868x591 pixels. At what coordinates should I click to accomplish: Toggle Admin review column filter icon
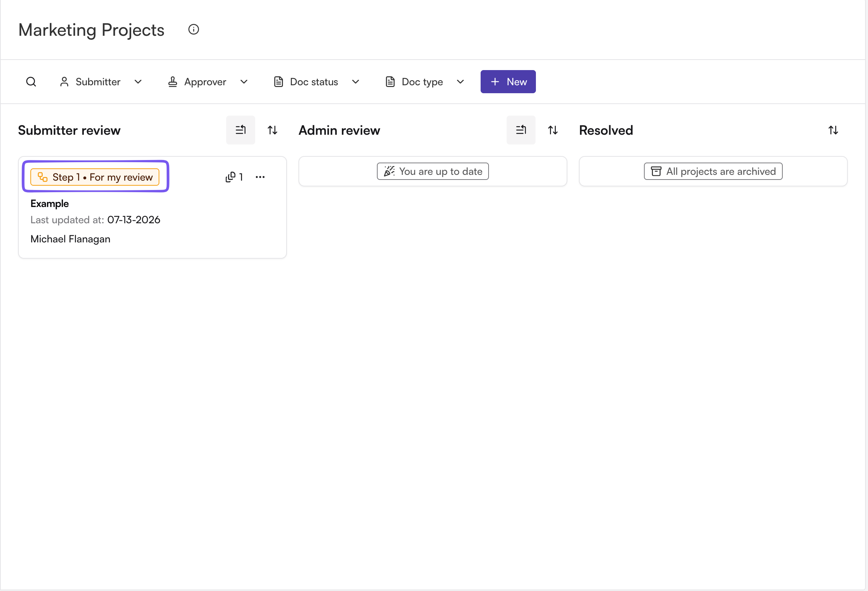coord(521,130)
